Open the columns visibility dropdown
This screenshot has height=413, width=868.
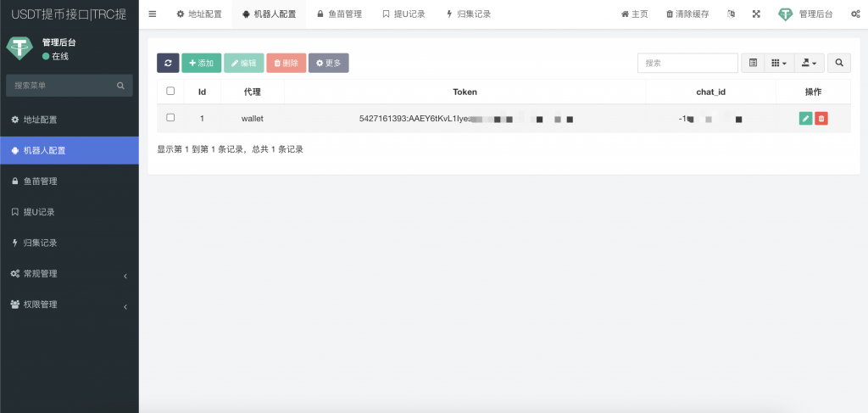click(778, 63)
